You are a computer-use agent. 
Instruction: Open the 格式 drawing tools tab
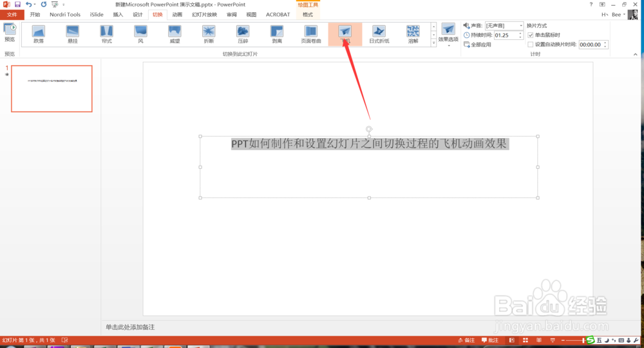point(308,14)
